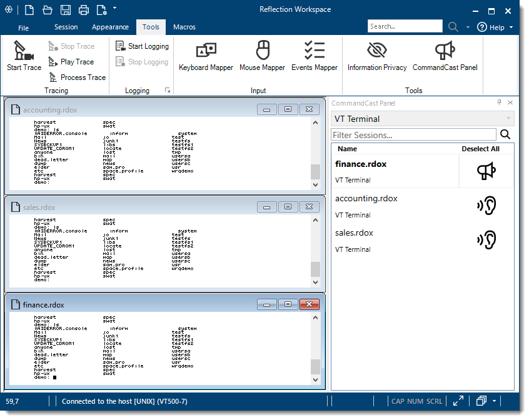Launch the Events Mapper
Screen dimensions: 529x420
[314, 55]
